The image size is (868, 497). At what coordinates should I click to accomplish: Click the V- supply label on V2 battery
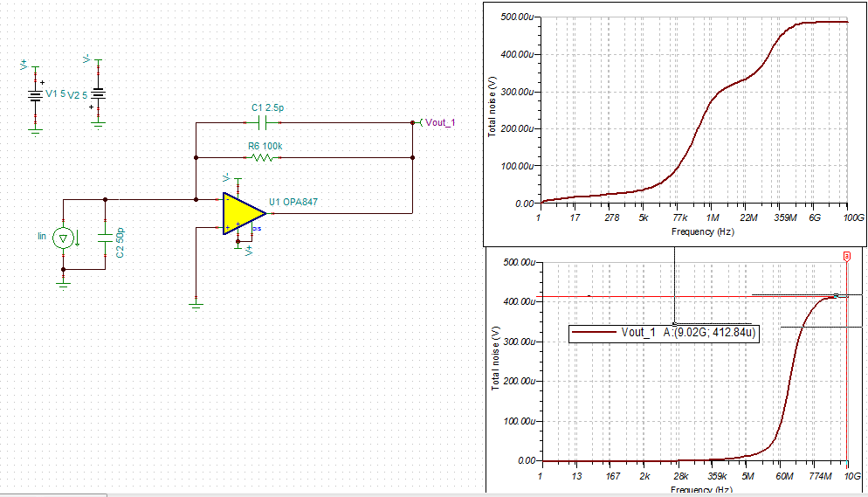(x=86, y=59)
